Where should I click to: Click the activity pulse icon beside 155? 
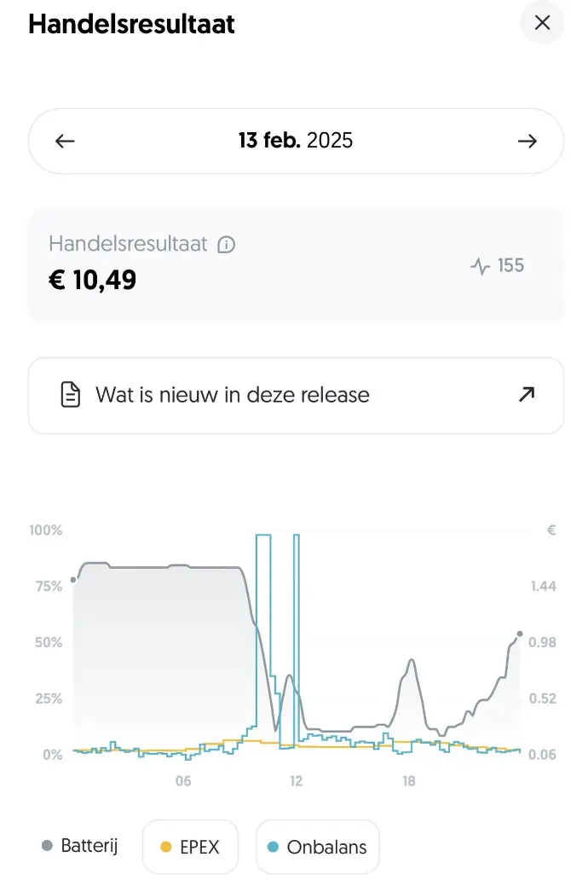coord(480,265)
